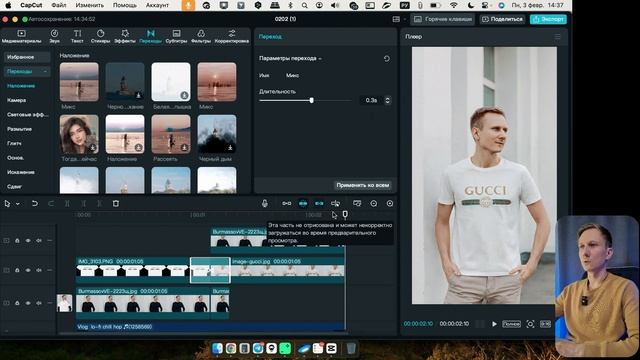640x360 pixels.
Task: Mute the main track beside the cover thumbnail
Action: (39, 303)
